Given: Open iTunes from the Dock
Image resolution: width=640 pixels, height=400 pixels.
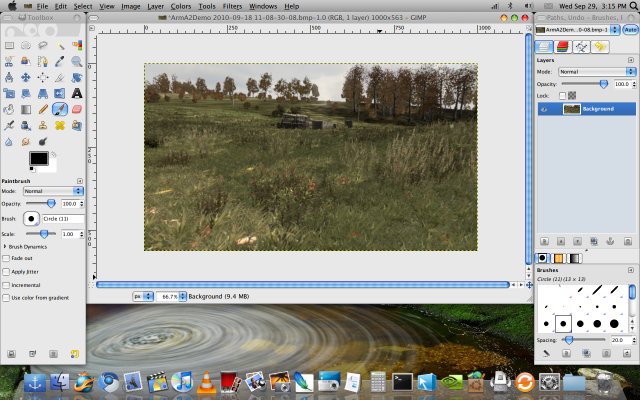Looking at the screenshot, I should tap(181, 381).
